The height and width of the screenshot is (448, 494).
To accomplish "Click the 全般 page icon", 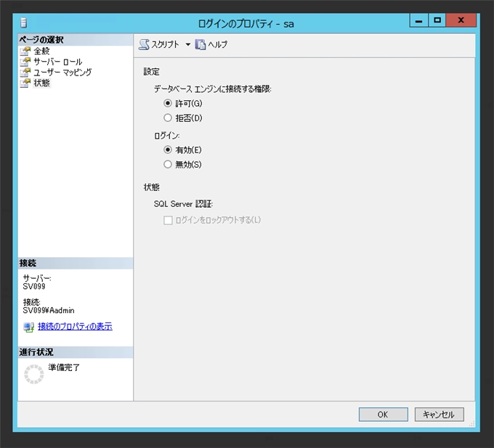I will 25,51.
